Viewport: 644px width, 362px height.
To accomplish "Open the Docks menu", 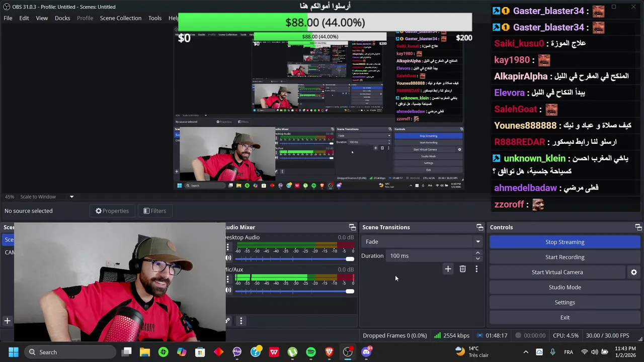I will pos(62,18).
